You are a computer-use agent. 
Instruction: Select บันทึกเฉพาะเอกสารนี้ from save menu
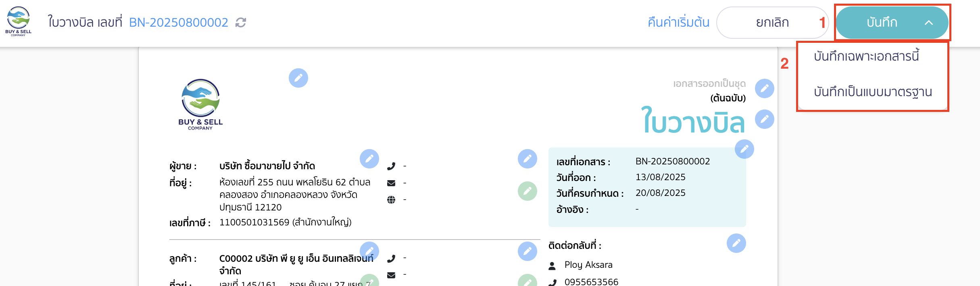coord(866,56)
